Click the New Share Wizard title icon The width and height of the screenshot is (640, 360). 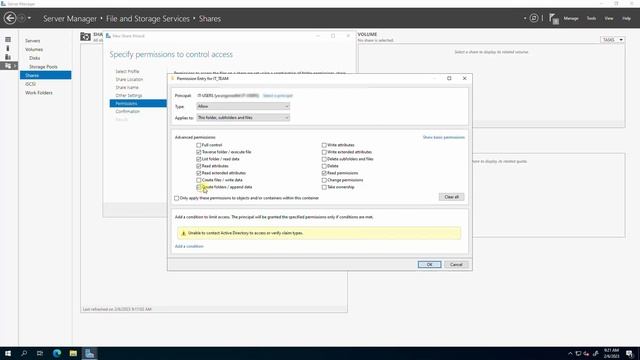(x=108, y=36)
